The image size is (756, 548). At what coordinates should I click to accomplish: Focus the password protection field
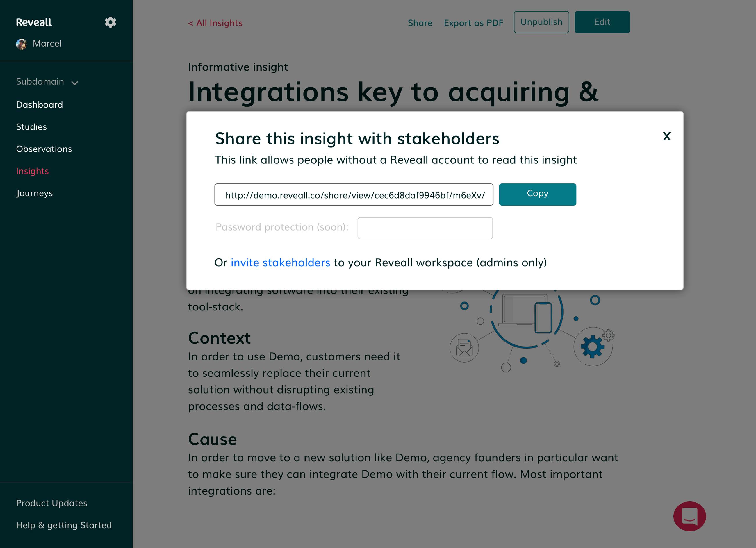[x=425, y=228]
